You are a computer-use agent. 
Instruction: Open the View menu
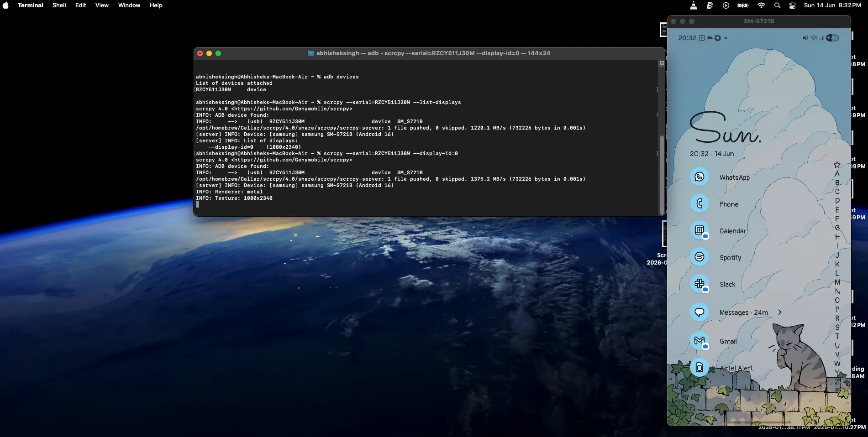[102, 5]
